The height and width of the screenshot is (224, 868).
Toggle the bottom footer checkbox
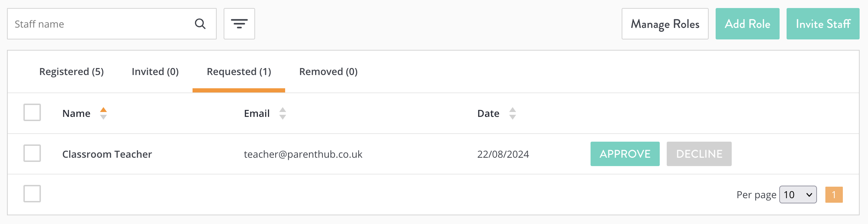pyautogui.click(x=32, y=194)
